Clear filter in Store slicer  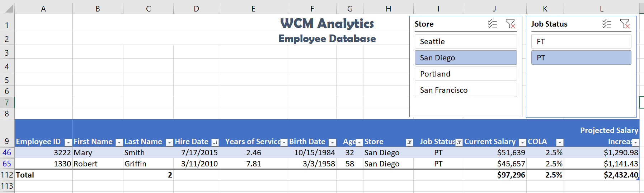pyautogui.click(x=511, y=24)
